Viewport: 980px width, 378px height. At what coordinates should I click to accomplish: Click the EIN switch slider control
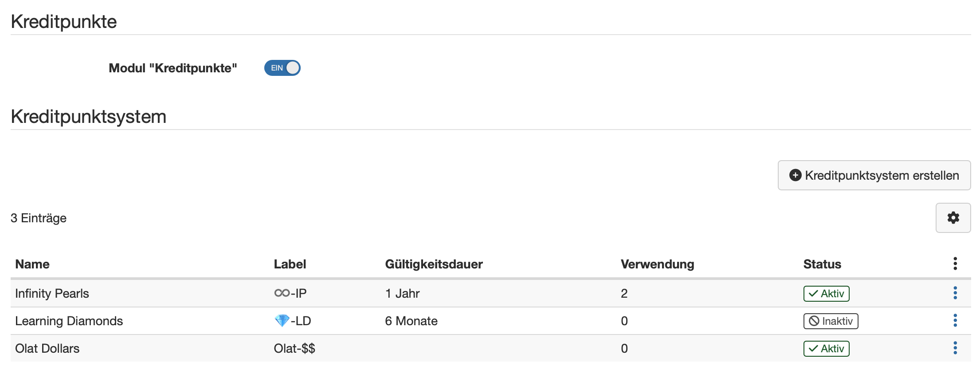tap(293, 68)
